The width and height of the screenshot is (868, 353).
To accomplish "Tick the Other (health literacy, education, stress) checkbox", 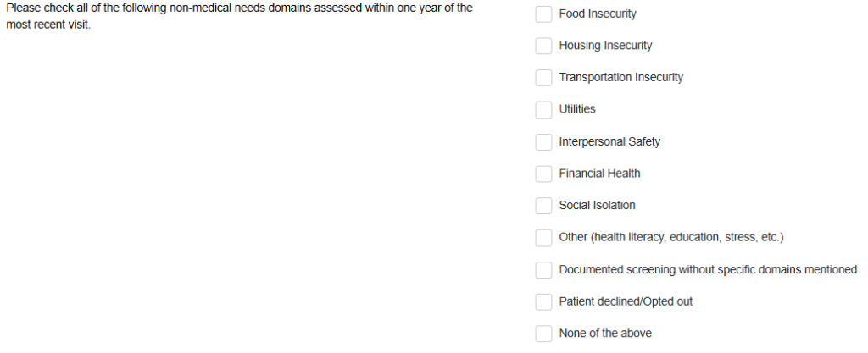I will (543, 238).
